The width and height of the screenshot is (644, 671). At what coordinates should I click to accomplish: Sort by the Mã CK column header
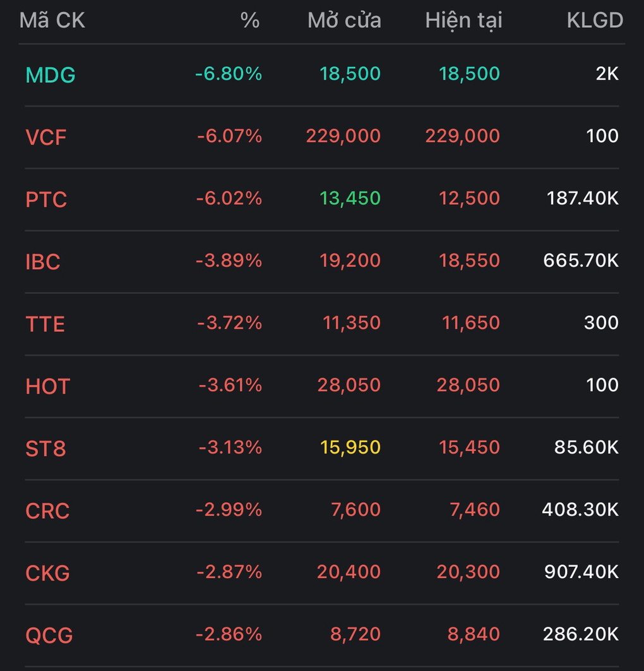(x=52, y=20)
